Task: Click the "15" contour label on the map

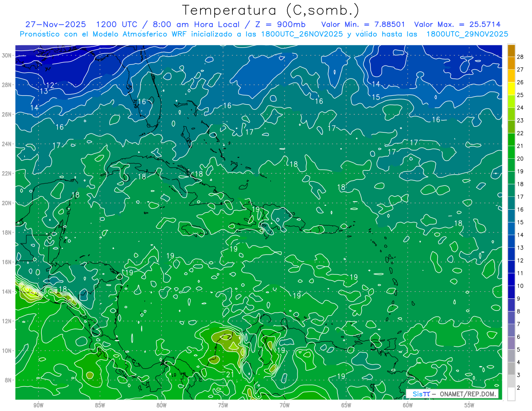Action: coord(376,97)
